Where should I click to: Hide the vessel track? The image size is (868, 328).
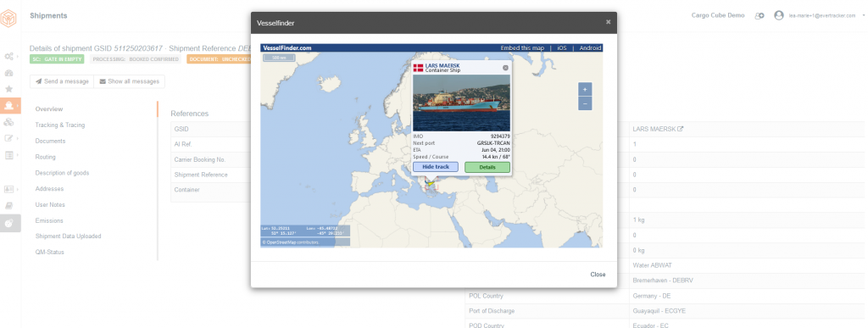436,166
